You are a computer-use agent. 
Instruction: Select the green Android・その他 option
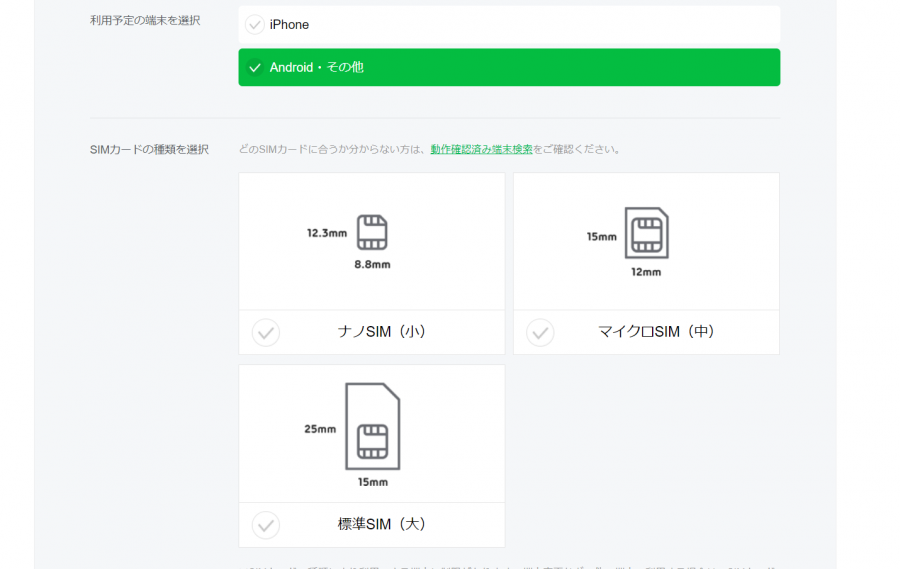coord(508,68)
